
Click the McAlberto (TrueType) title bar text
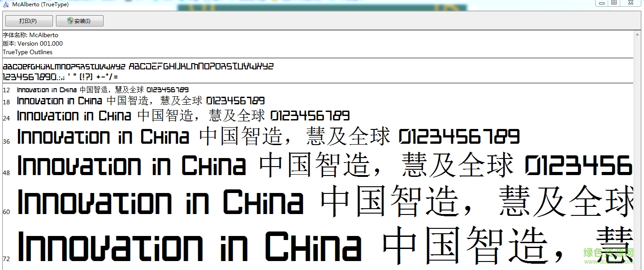[x=40, y=4]
